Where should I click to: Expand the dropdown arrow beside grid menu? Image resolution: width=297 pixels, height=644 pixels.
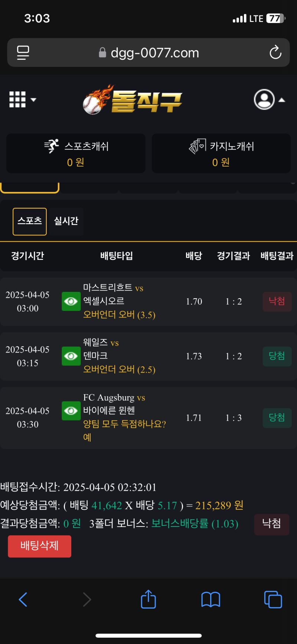pyautogui.click(x=33, y=100)
